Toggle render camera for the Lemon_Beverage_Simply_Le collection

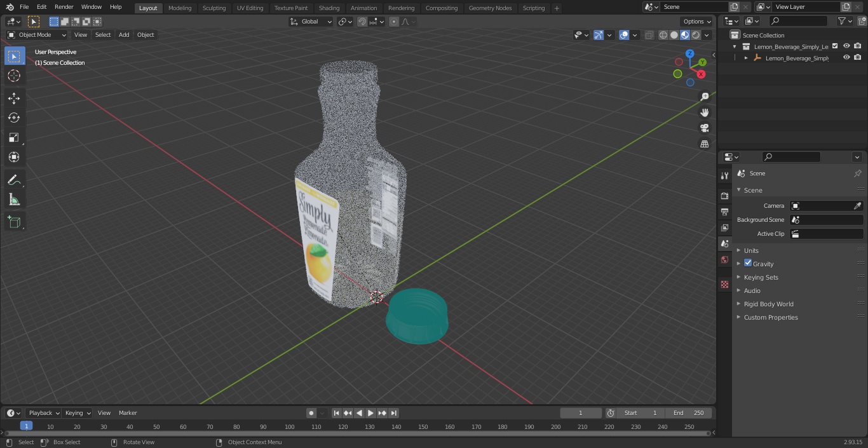(x=858, y=46)
